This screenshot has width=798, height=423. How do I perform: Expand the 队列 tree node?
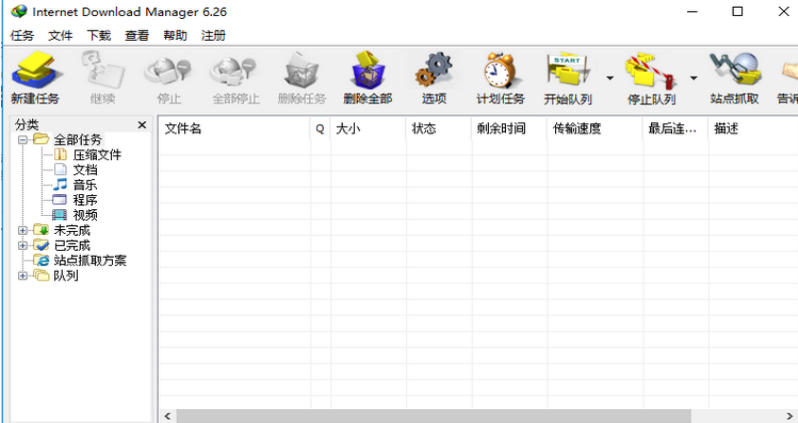(22, 275)
